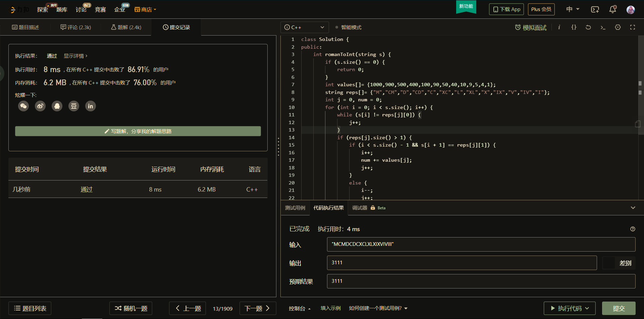The height and width of the screenshot is (319, 644).
Task: Collapse the result panel with chevron
Action: click(633, 208)
